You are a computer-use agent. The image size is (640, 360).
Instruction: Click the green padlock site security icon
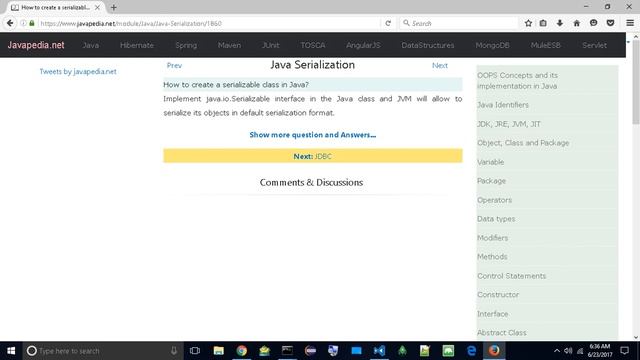(32, 23)
